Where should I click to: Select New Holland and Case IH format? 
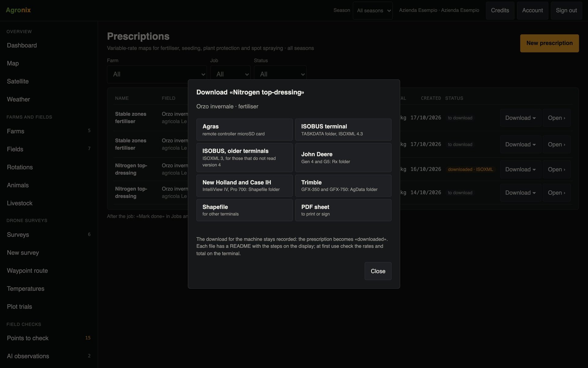point(244,186)
